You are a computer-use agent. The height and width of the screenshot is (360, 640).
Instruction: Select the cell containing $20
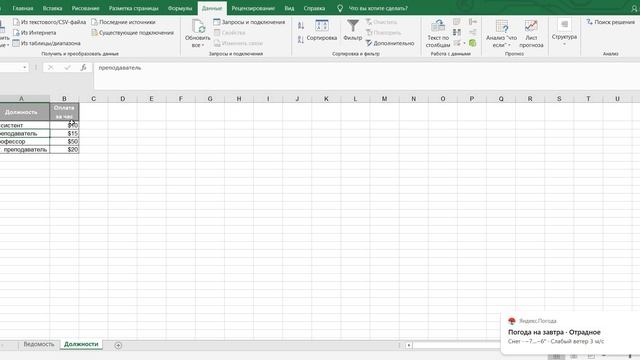tap(64, 150)
